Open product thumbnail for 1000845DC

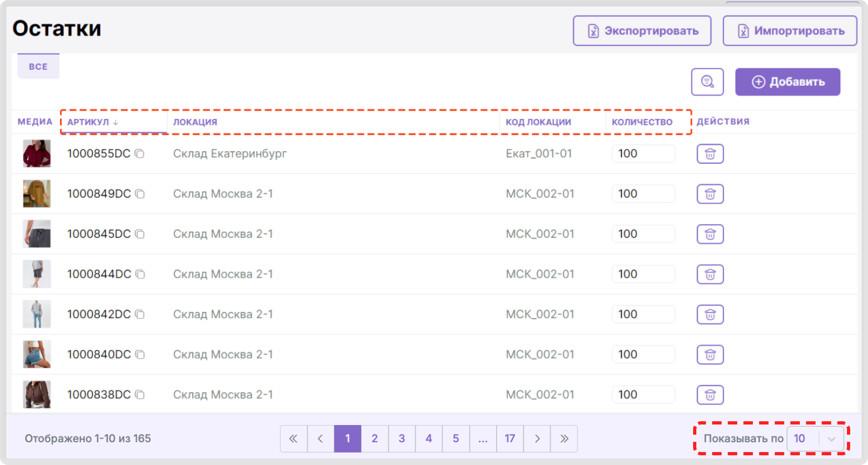(37, 234)
